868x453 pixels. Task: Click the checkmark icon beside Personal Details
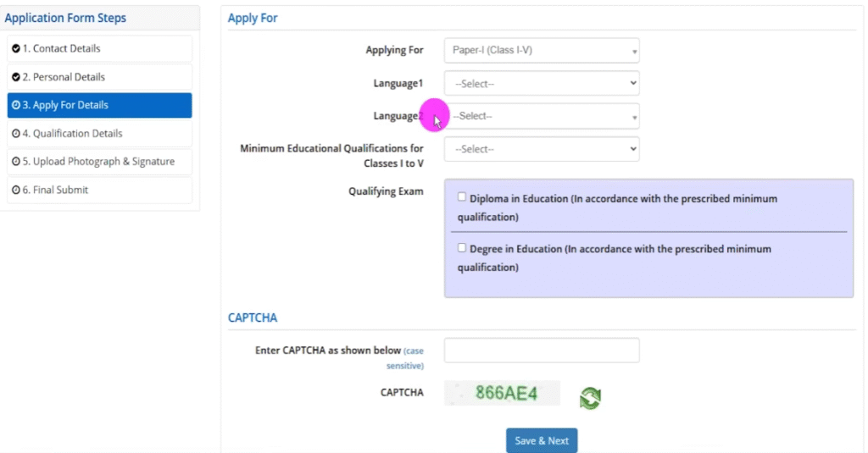click(x=16, y=77)
